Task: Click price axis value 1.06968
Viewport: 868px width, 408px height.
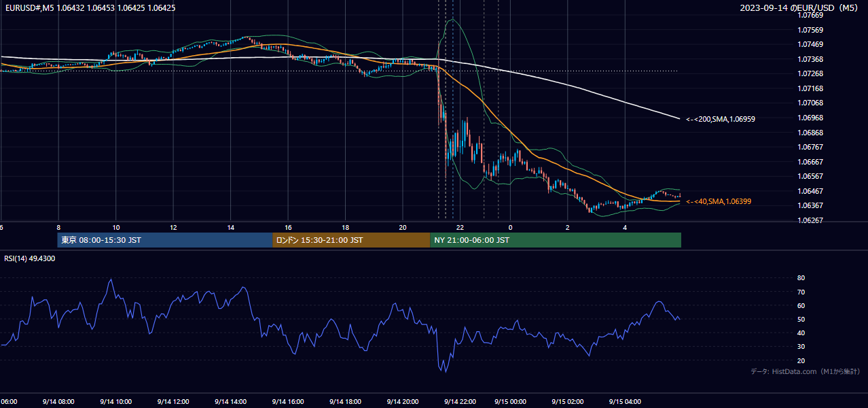Action: coord(810,118)
